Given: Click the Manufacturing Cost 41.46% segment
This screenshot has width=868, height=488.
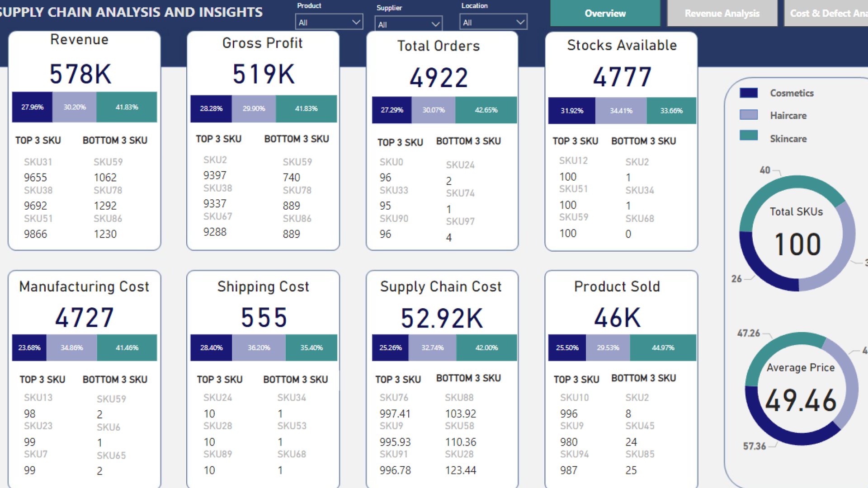Looking at the screenshot, I should [x=127, y=347].
